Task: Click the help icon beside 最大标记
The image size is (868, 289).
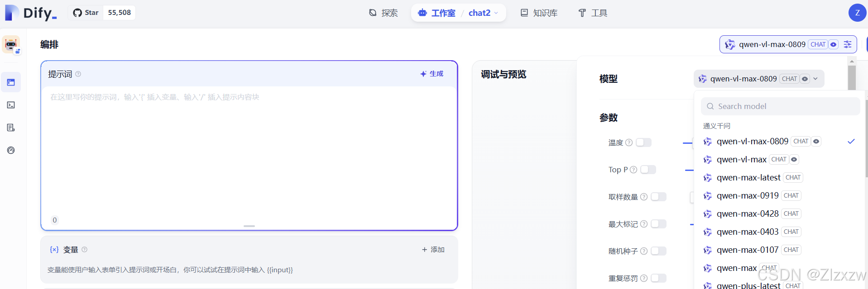Action: [x=644, y=224]
